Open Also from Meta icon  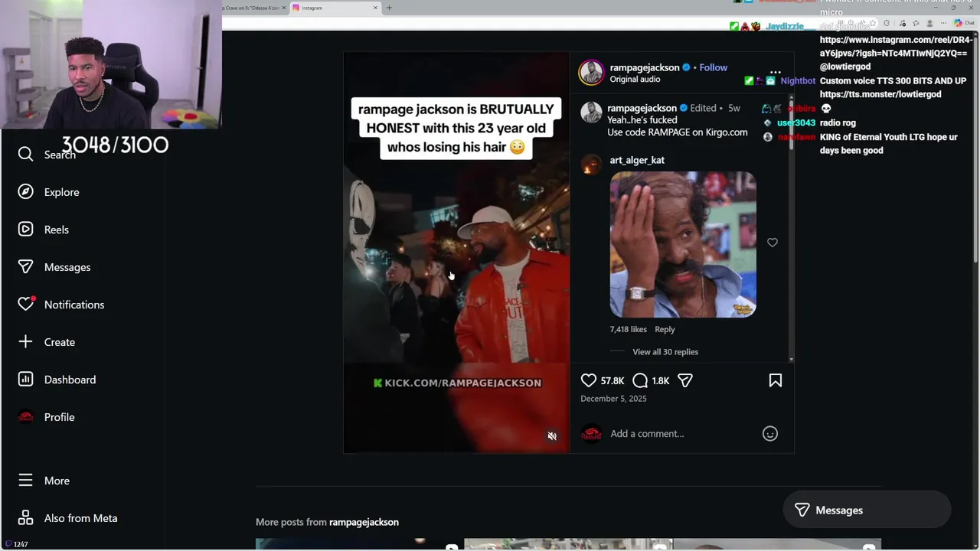(x=25, y=518)
